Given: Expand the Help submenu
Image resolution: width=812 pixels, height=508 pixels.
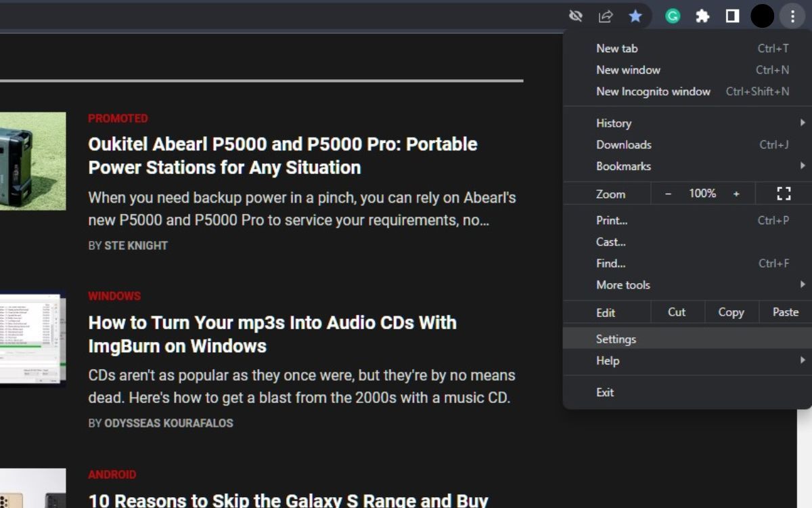Looking at the screenshot, I should click(687, 361).
